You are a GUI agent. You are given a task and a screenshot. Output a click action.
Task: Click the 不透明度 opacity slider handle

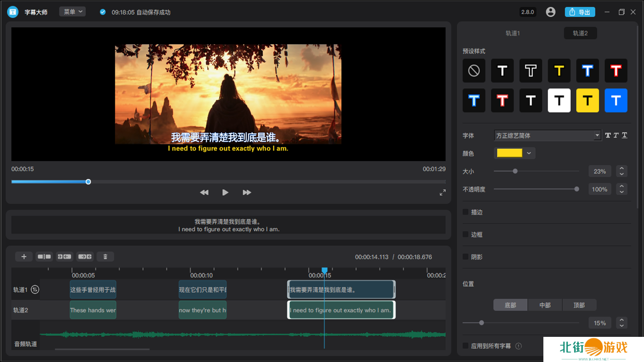point(577,190)
